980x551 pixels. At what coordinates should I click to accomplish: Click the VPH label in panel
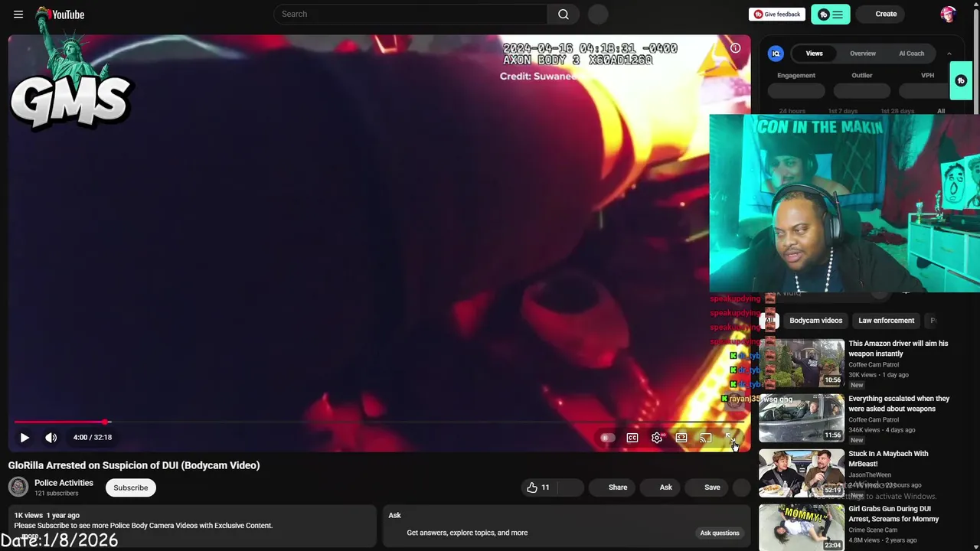click(x=927, y=76)
